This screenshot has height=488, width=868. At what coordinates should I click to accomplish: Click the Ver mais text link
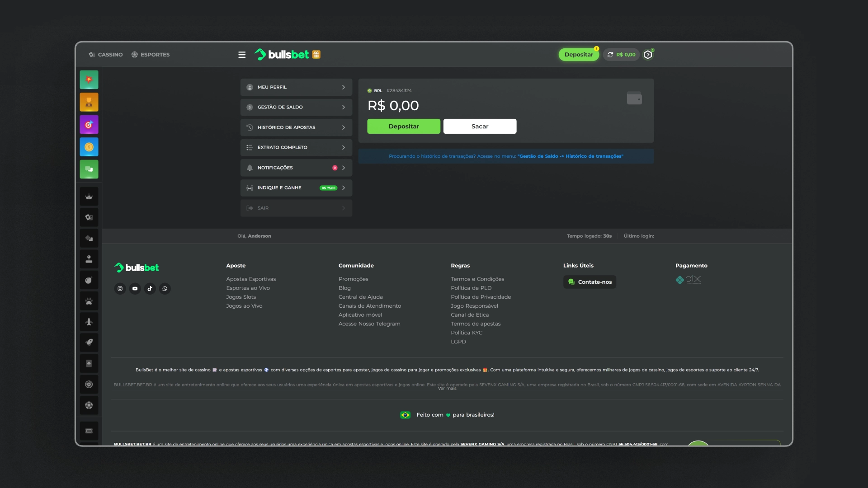(x=447, y=389)
